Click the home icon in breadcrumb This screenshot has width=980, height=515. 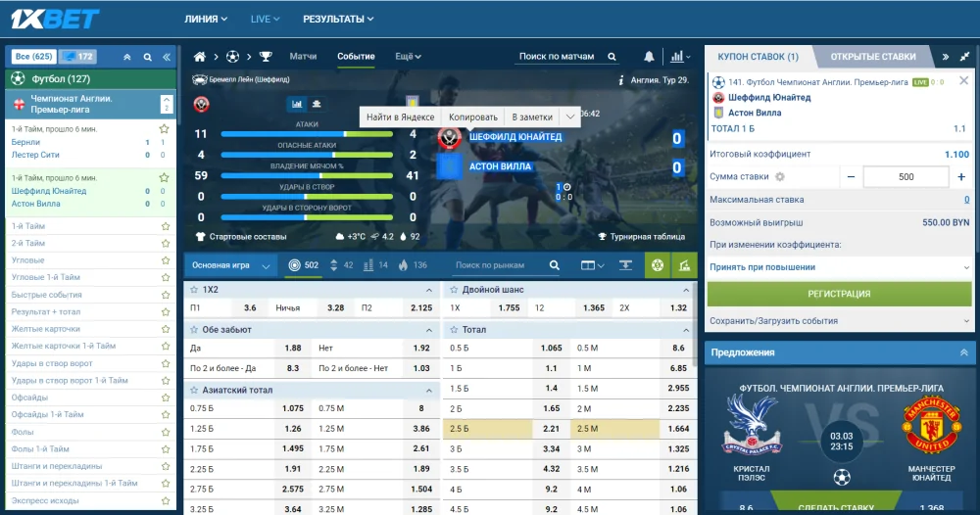pyautogui.click(x=200, y=57)
